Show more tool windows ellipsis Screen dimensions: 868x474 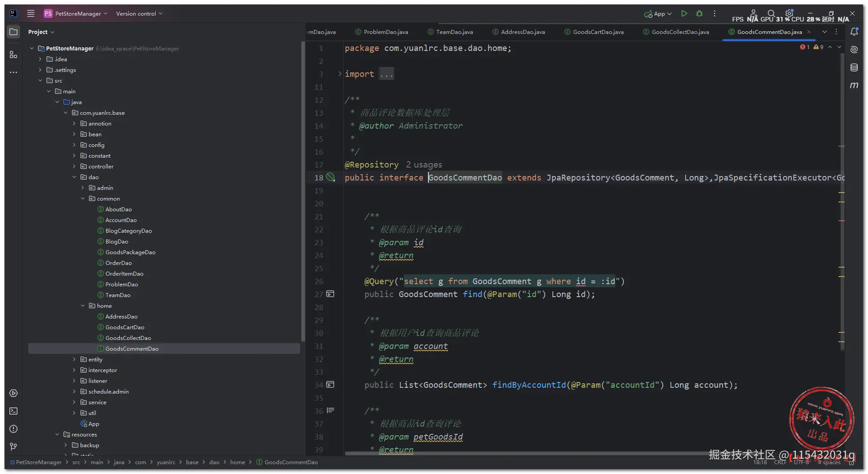tap(13, 72)
